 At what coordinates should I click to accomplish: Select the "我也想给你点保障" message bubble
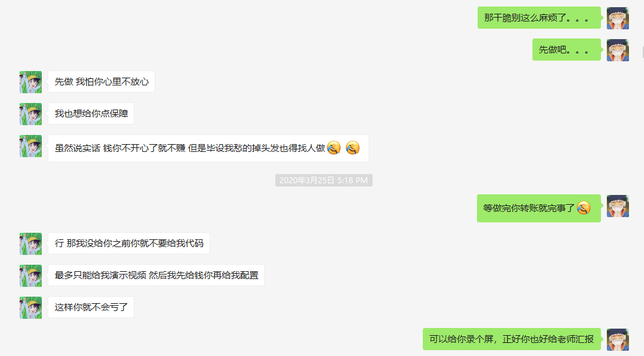point(91,113)
